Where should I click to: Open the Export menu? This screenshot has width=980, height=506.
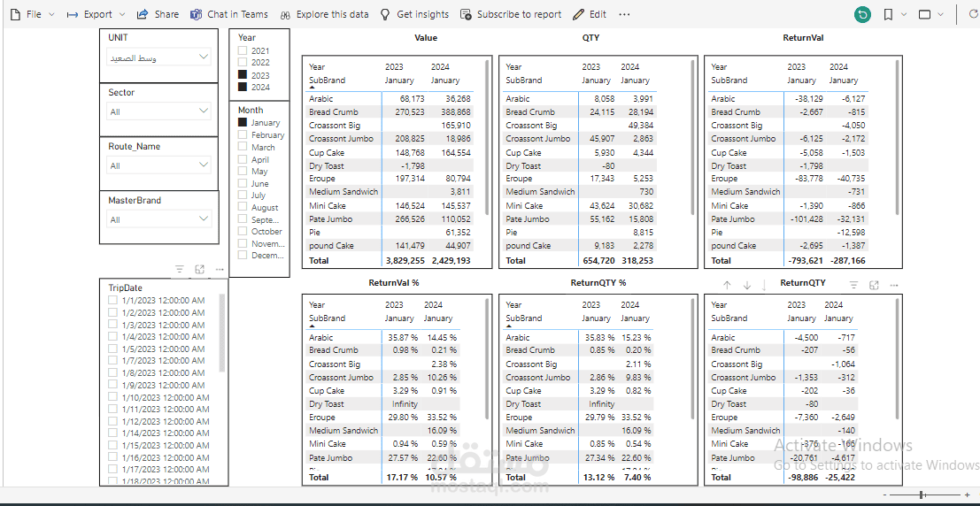pos(96,14)
